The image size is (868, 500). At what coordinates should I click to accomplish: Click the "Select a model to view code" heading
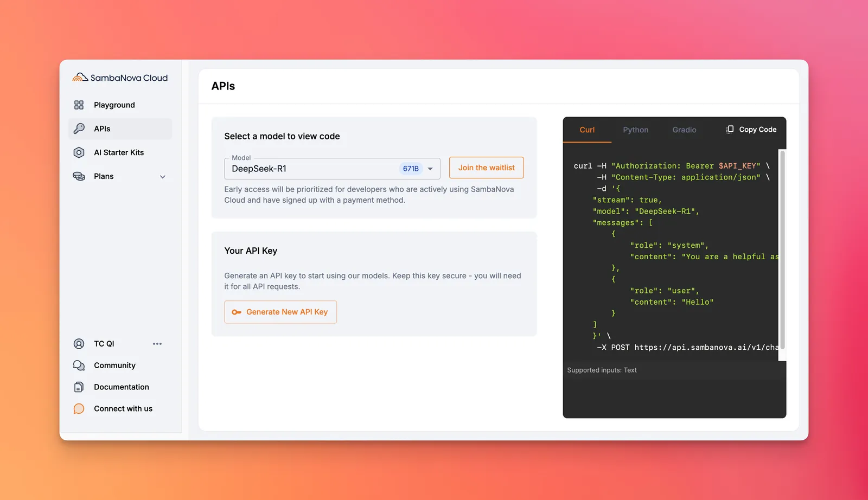tap(282, 136)
